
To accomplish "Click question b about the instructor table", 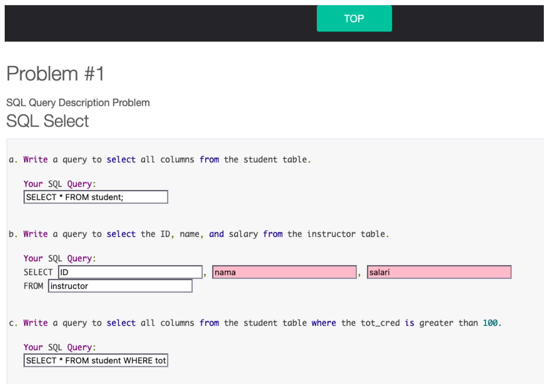I will pos(199,234).
